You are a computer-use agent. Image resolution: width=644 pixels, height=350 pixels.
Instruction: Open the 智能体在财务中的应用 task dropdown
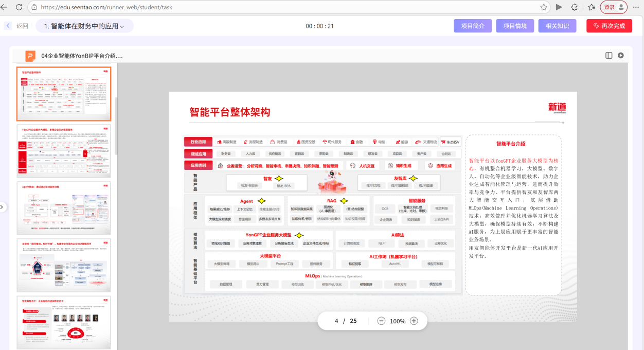click(x=84, y=26)
